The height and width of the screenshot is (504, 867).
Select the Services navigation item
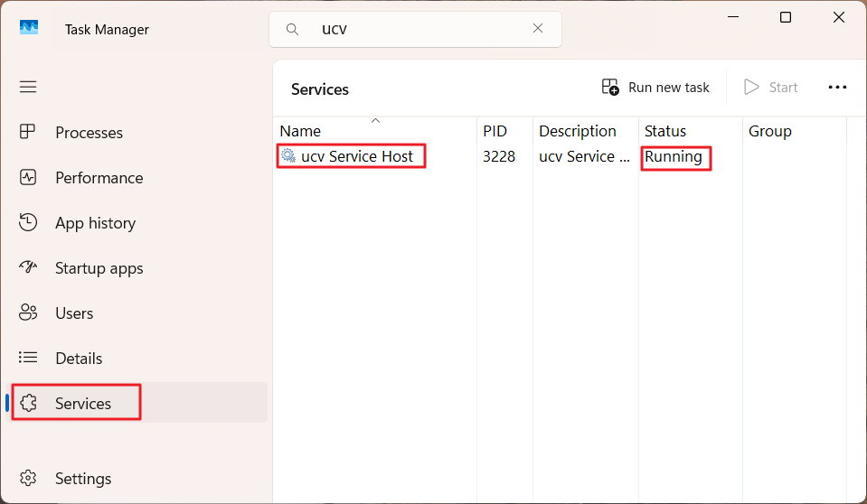(82, 404)
